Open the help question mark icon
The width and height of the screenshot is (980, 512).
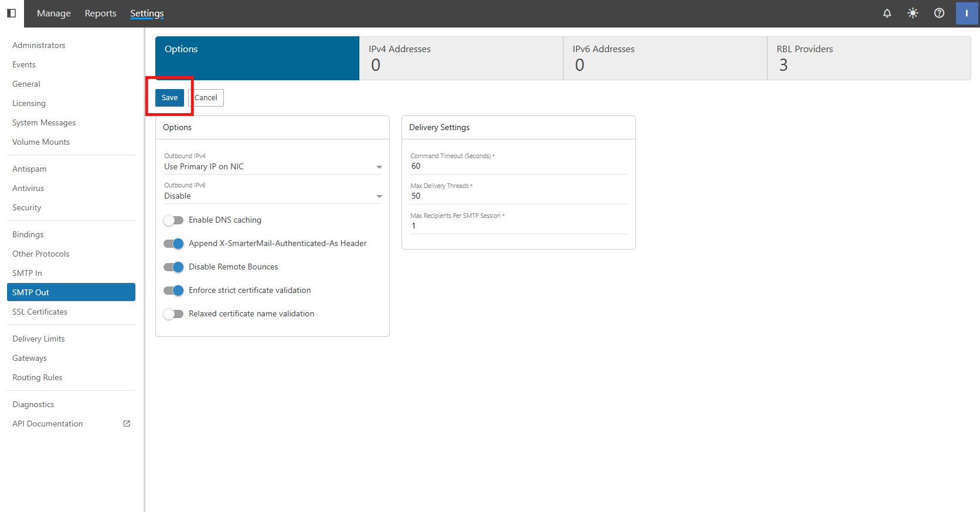[x=939, y=13]
